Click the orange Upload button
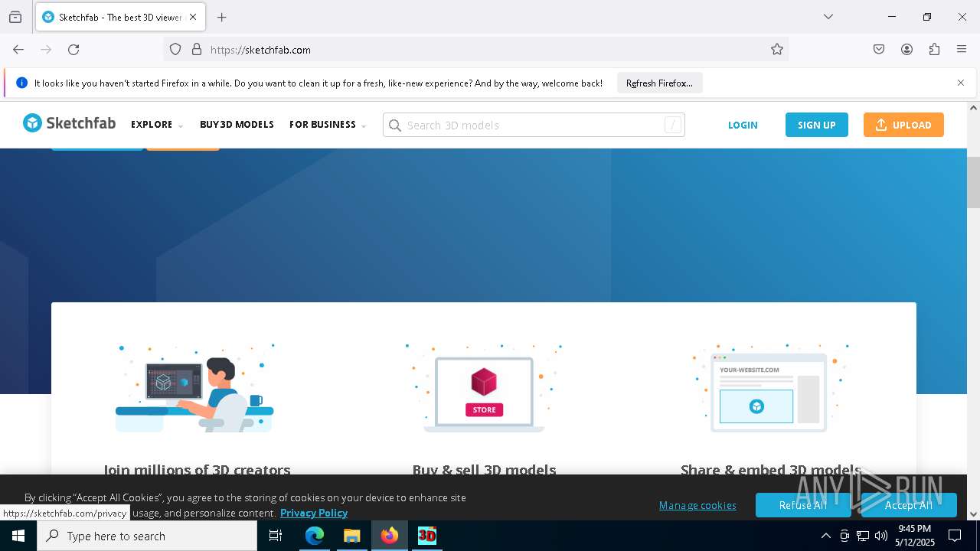The width and height of the screenshot is (980, 551). tap(903, 125)
